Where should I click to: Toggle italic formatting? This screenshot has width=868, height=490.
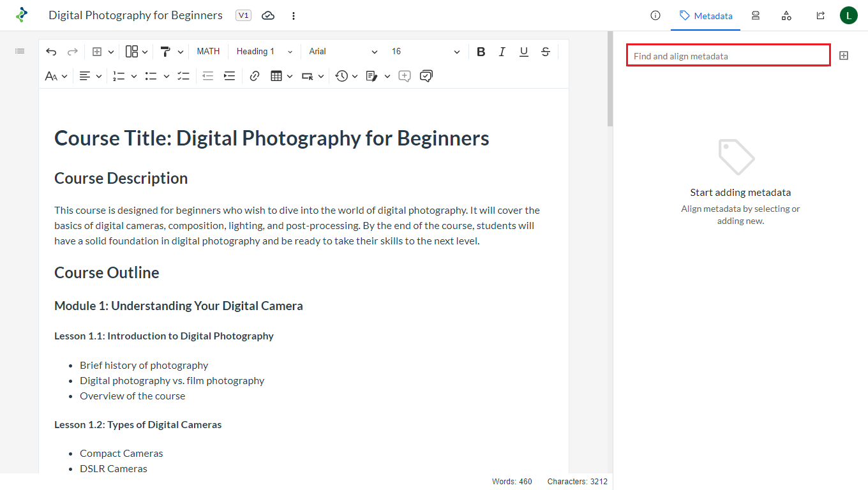click(502, 52)
